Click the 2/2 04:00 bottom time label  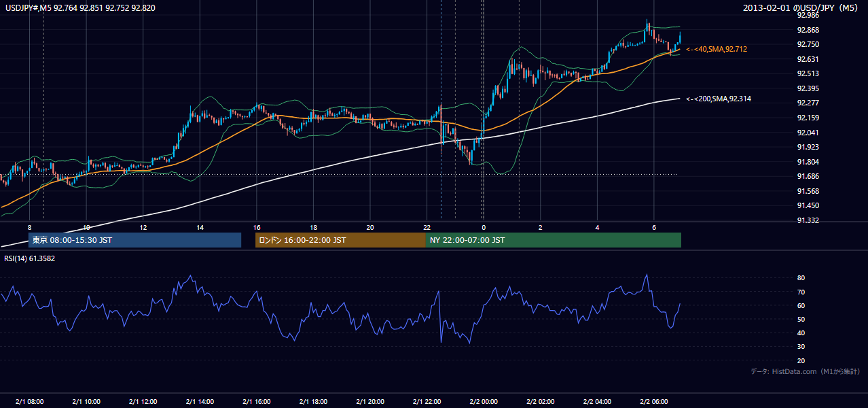(x=597, y=402)
